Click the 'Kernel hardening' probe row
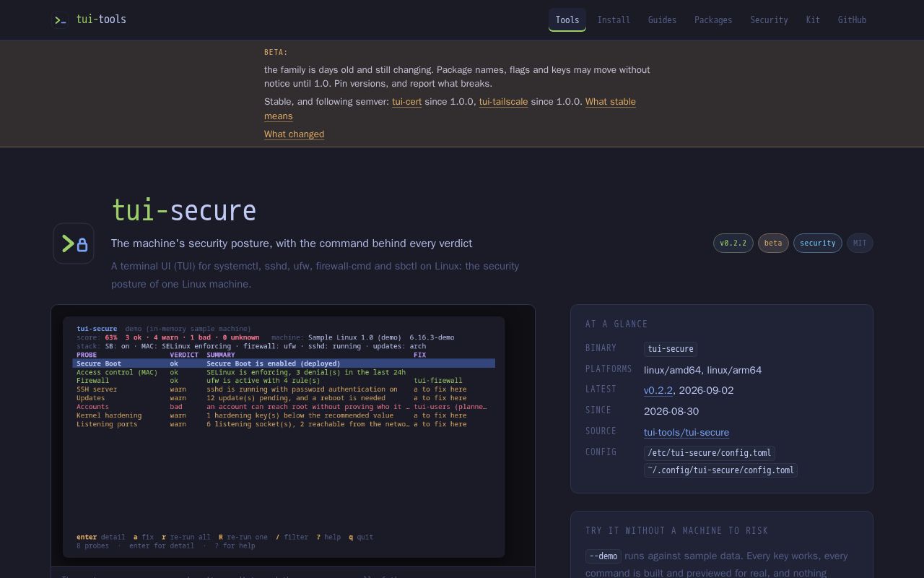This screenshot has height=578, width=924. 284,415
